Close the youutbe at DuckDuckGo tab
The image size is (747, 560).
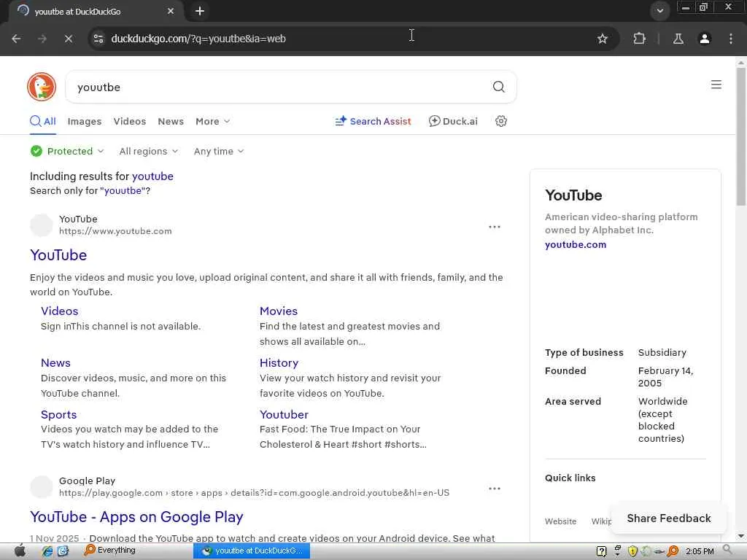tap(171, 11)
